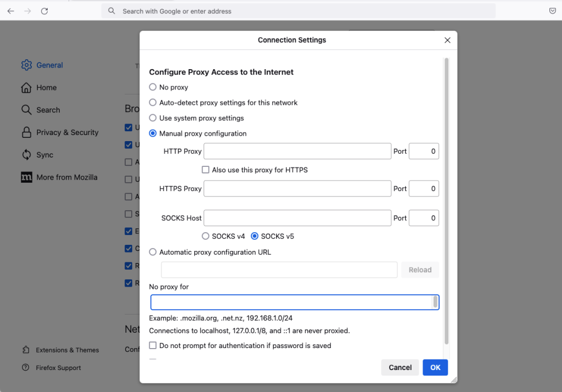Click the Sync arrows icon
Image resolution: width=562 pixels, height=392 pixels.
click(x=26, y=155)
